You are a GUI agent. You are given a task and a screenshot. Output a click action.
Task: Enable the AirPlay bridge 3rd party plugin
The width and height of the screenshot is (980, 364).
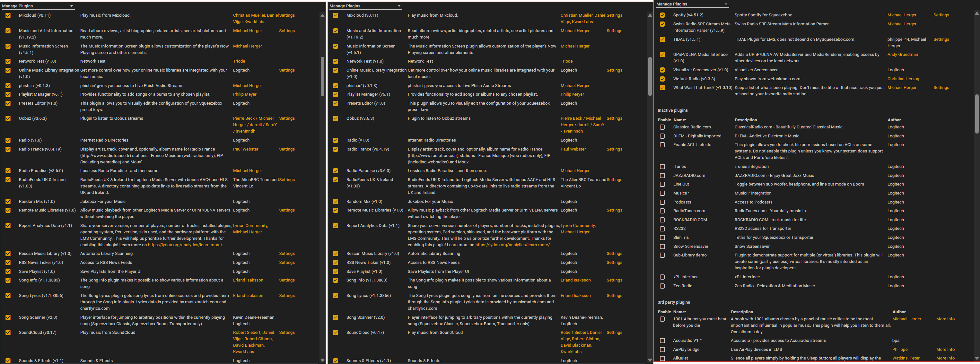point(662,350)
